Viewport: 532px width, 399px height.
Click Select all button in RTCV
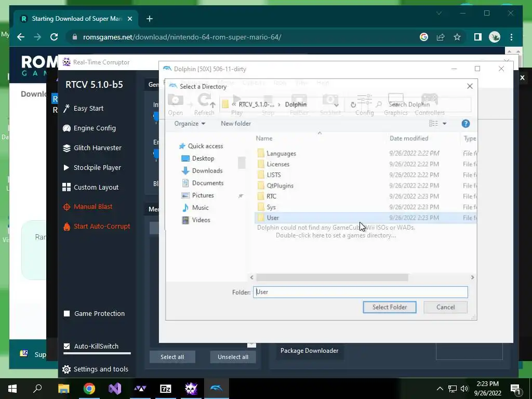[172, 357]
